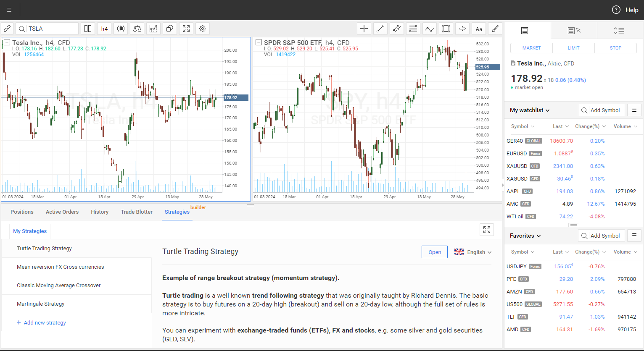Select AMC row in watchlist
644x351 pixels.
click(573, 204)
